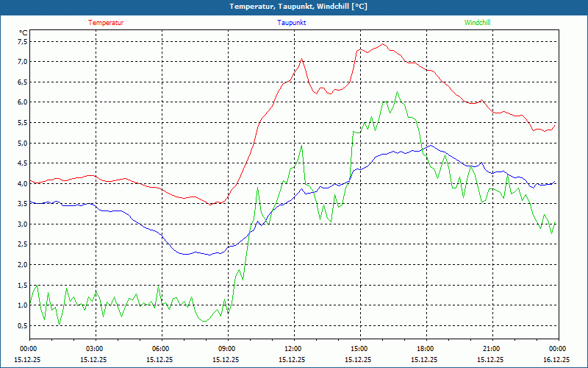Click the 5,5 y-axis value
This screenshot has height=368, width=588.
pyautogui.click(x=23, y=122)
